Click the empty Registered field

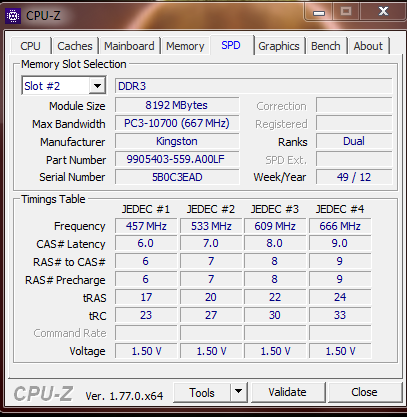tap(354, 123)
